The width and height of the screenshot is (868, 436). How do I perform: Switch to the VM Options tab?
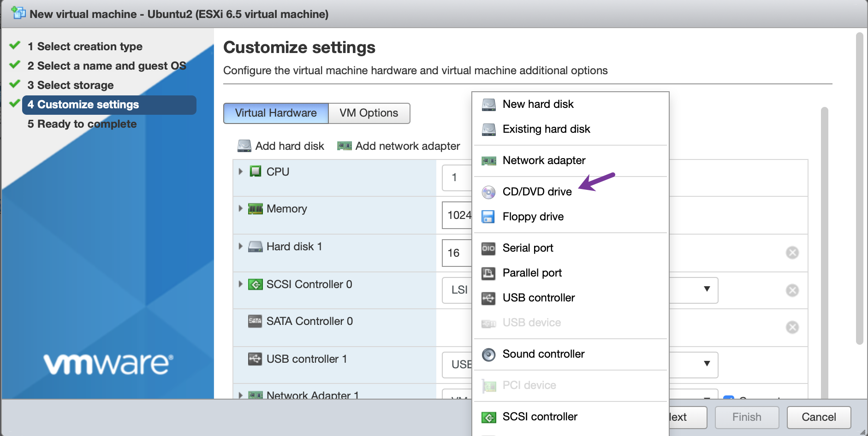tap(369, 113)
